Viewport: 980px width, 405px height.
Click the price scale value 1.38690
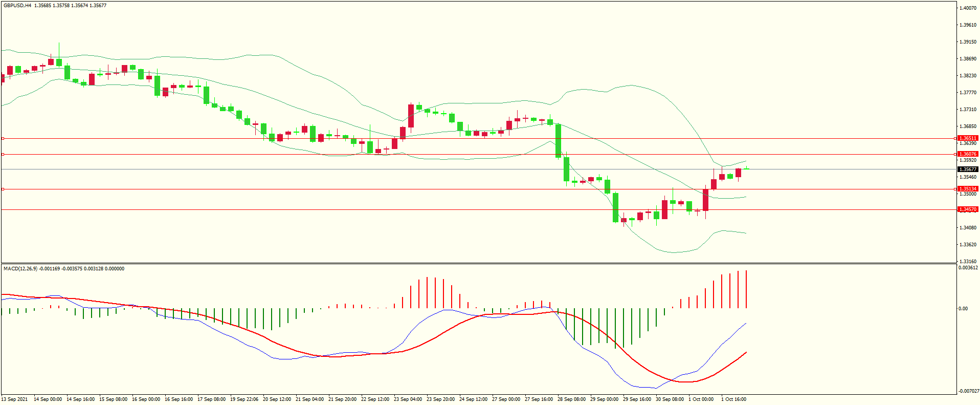[968, 59]
